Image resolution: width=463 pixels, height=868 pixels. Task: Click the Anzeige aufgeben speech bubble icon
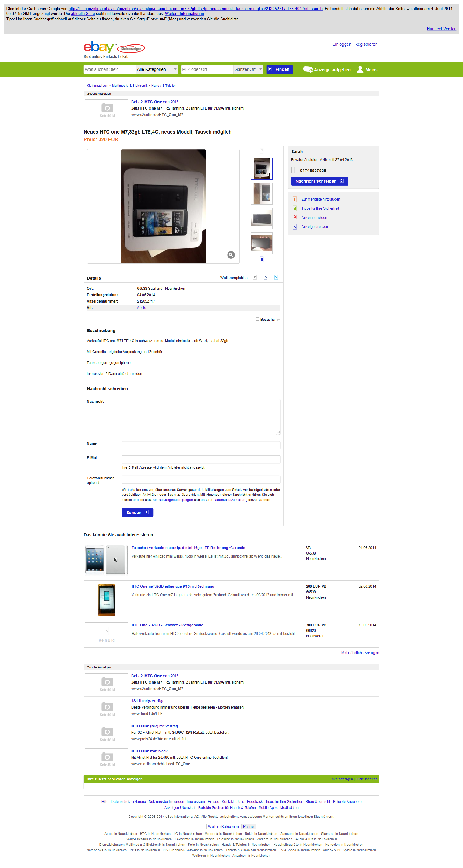pyautogui.click(x=308, y=69)
